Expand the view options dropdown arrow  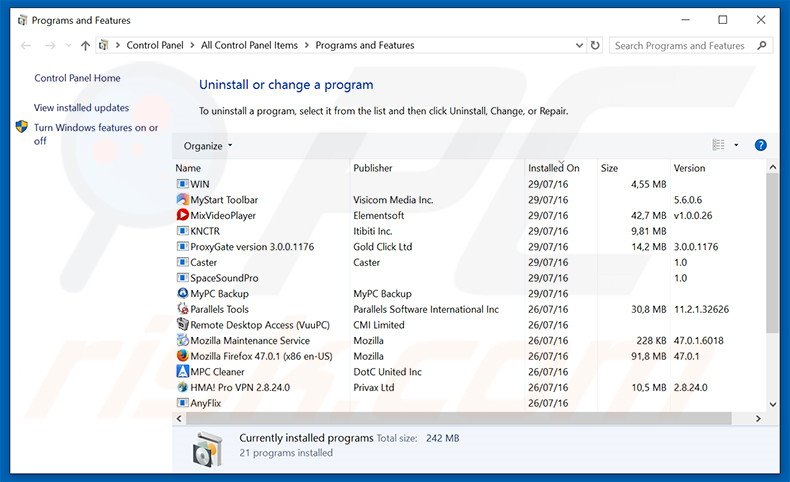[737, 145]
